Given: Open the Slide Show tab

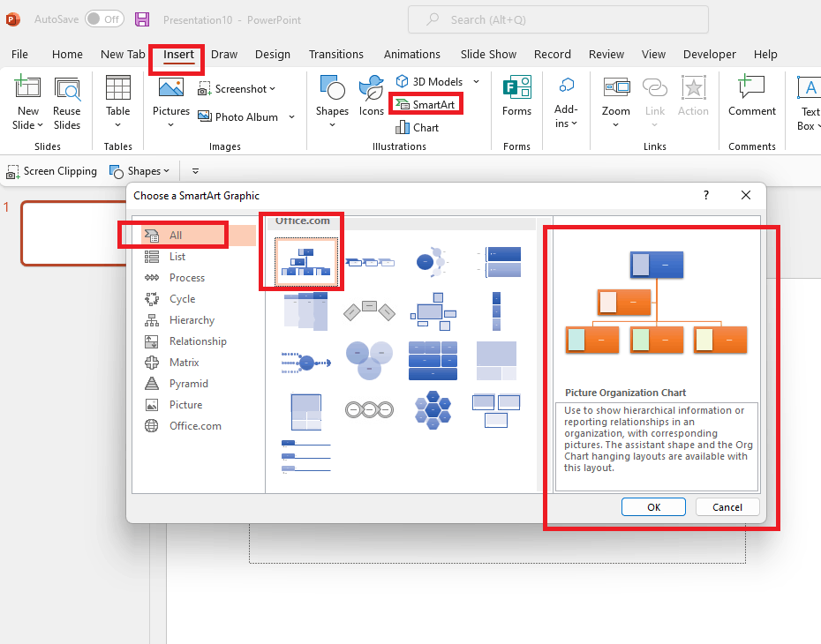Looking at the screenshot, I should [488, 55].
